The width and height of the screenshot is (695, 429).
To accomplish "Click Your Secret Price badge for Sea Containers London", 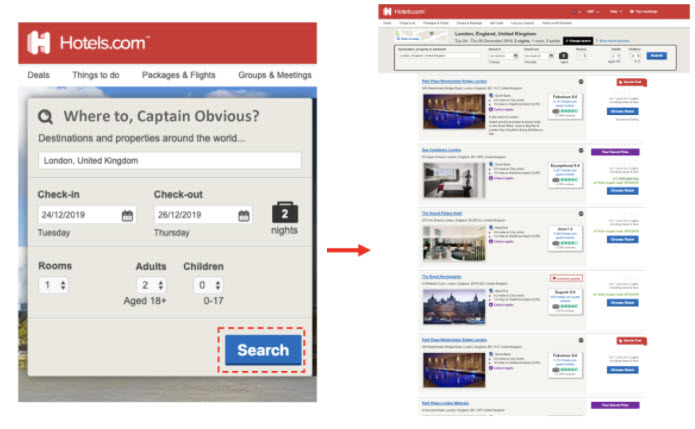I will pos(615,152).
